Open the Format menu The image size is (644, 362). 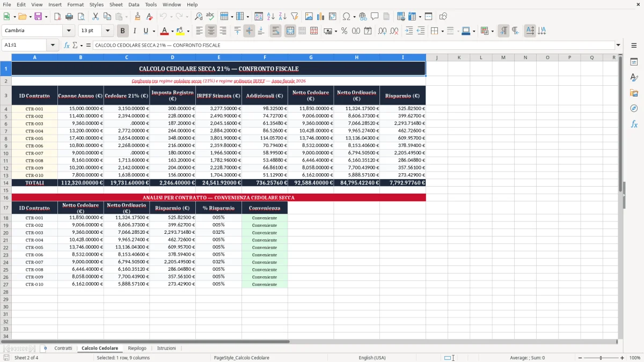click(x=75, y=4)
